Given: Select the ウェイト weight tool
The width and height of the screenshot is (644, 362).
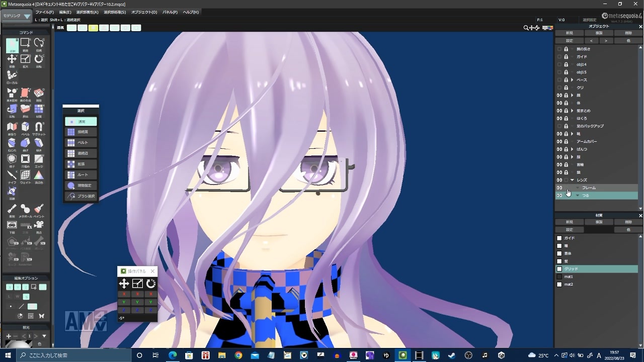Looking at the screenshot, I should pyautogui.click(x=25, y=177).
